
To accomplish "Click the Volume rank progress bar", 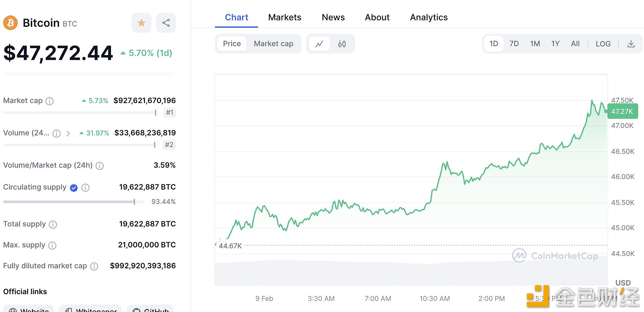I will [x=79, y=145].
